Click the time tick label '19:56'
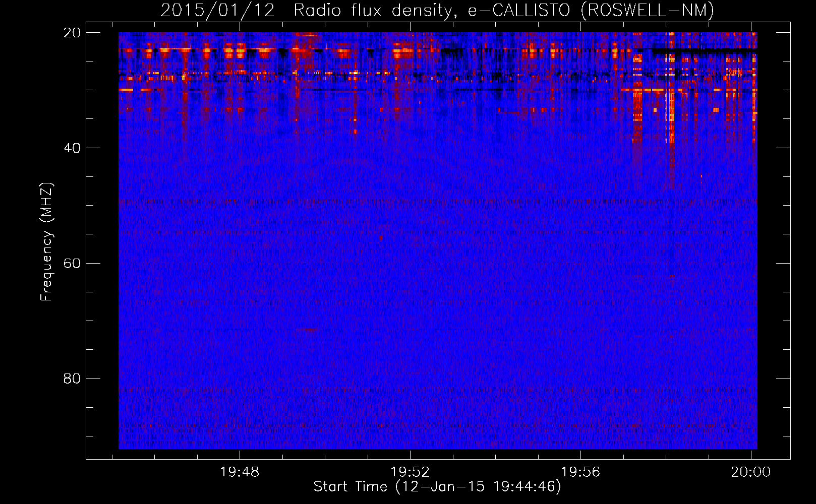816x504 pixels. point(581,472)
